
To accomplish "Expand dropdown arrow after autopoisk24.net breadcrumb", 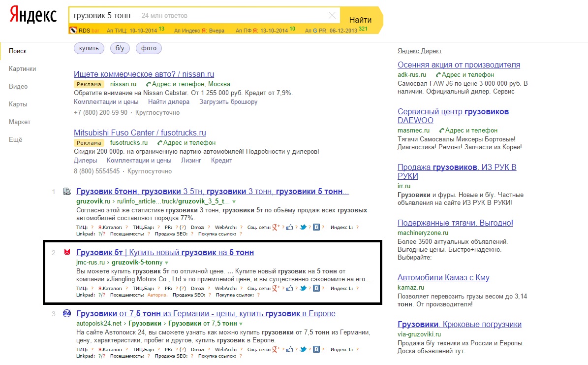I will [241, 324].
